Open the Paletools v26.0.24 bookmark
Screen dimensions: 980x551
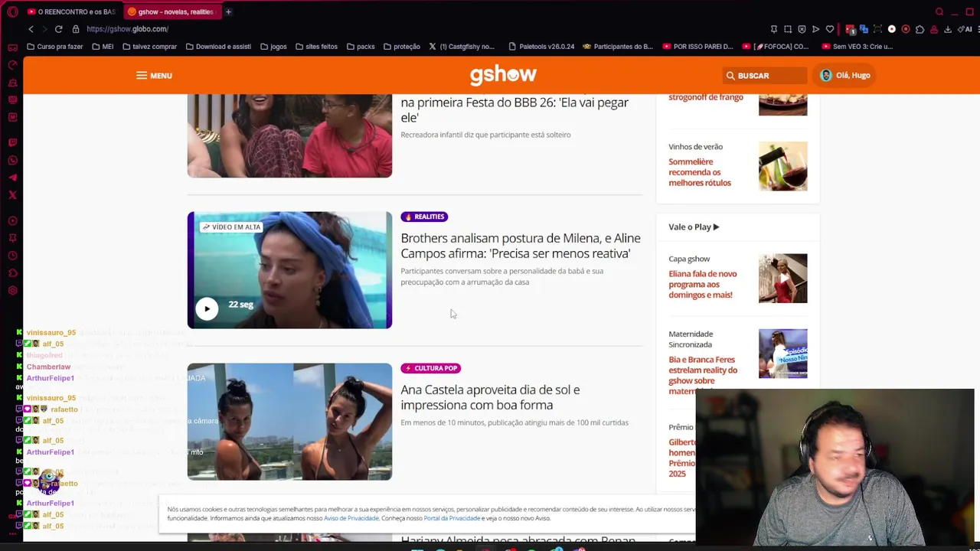(541, 47)
